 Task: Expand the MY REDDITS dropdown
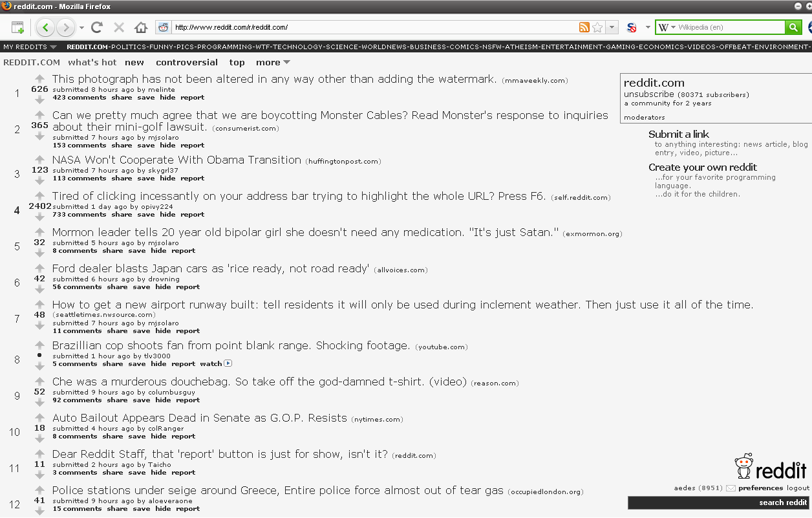coord(30,47)
